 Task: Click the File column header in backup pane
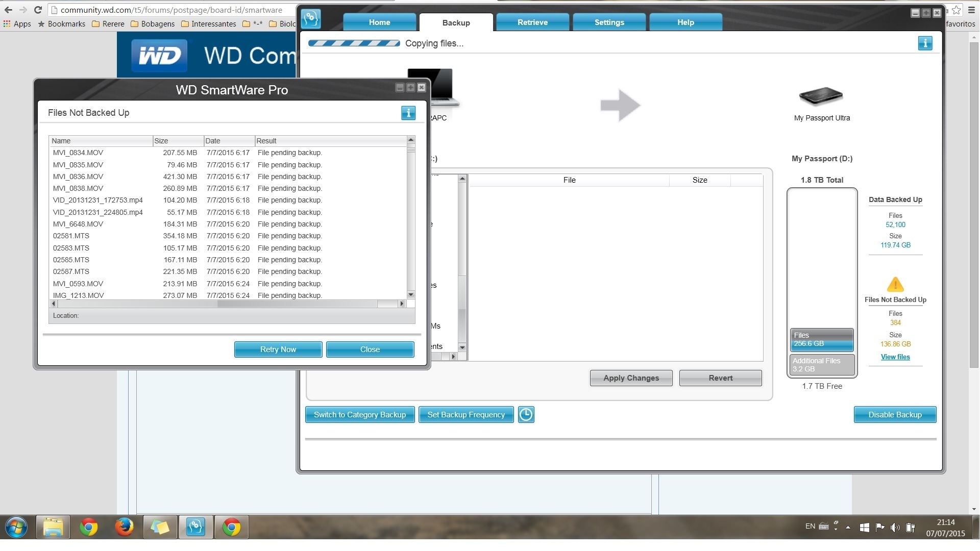coord(569,180)
